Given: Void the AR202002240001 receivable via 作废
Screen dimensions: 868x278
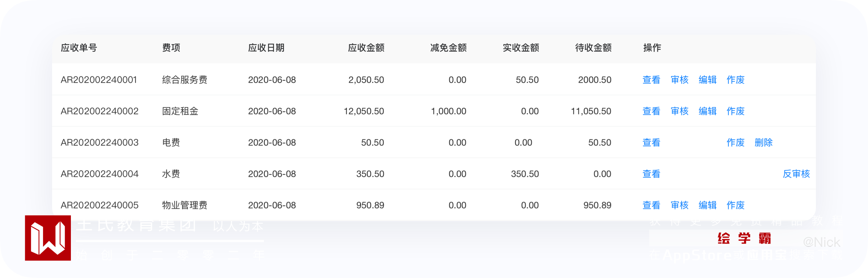Looking at the screenshot, I should [x=736, y=80].
